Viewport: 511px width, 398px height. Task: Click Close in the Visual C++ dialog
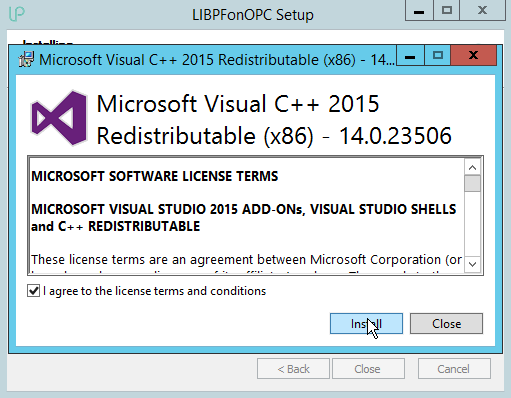446,323
